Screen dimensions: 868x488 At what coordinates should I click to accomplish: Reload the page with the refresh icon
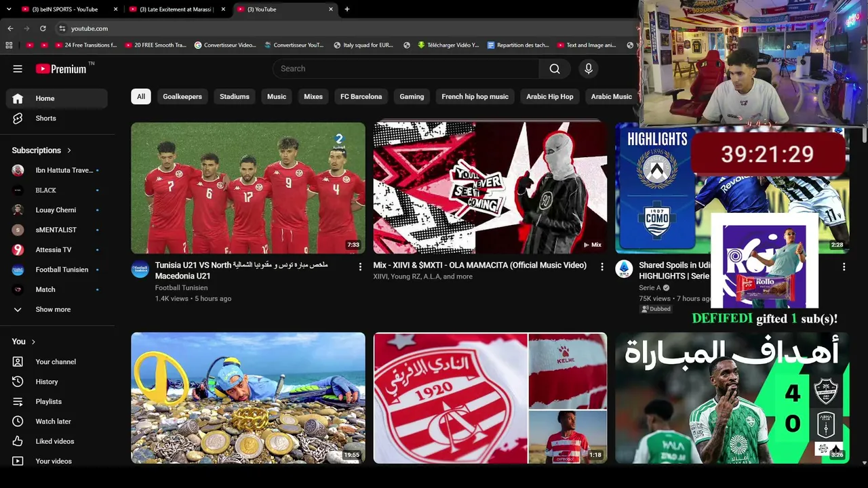pyautogui.click(x=43, y=28)
